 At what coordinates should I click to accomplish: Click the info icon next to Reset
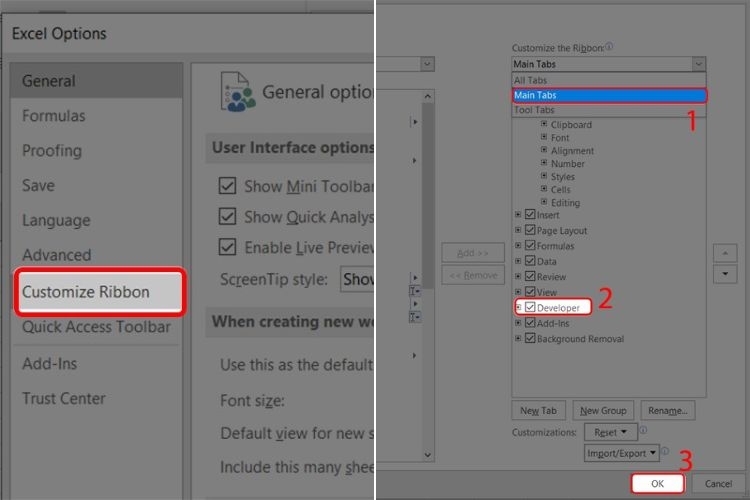pos(643,430)
